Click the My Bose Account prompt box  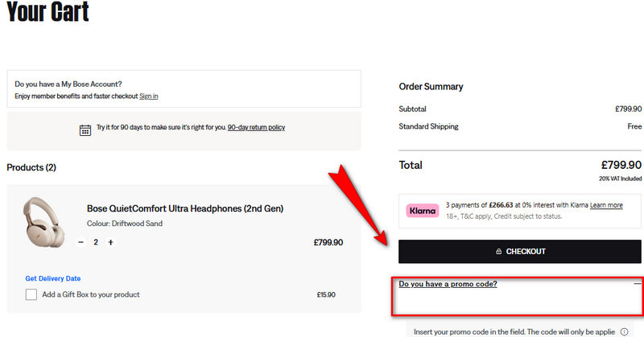click(184, 89)
